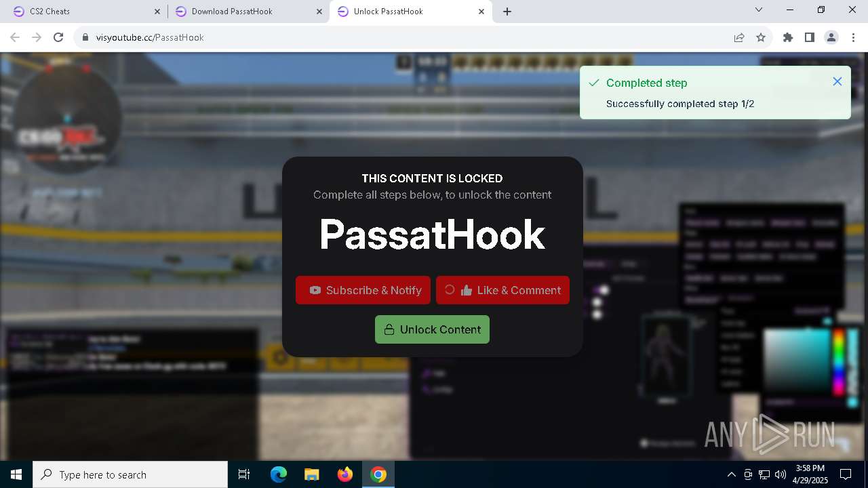
Task: Click the Like & Comment button
Action: (502, 290)
